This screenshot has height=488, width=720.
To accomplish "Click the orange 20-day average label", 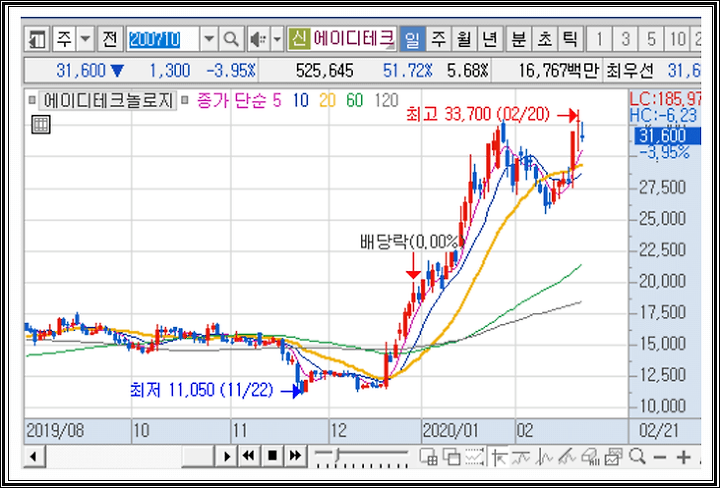I will 327,100.
